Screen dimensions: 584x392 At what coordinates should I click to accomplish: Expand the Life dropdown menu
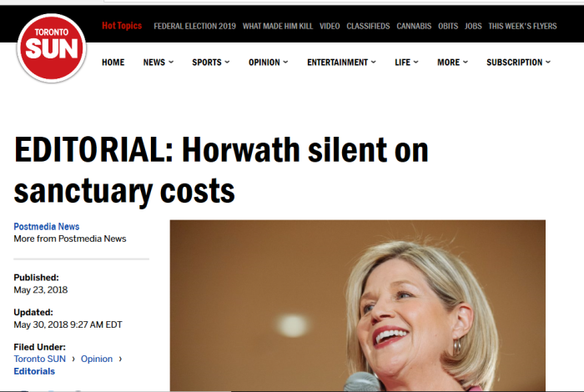(406, 63)
